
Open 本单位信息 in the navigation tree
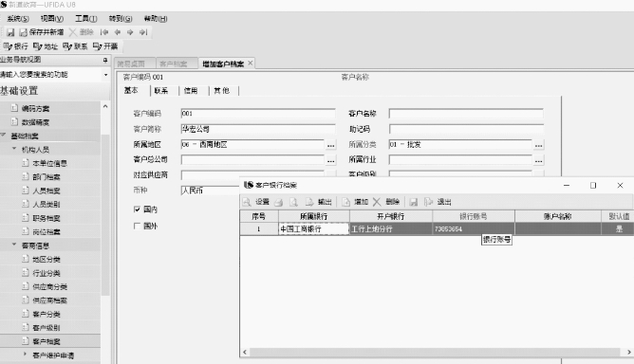49,163
